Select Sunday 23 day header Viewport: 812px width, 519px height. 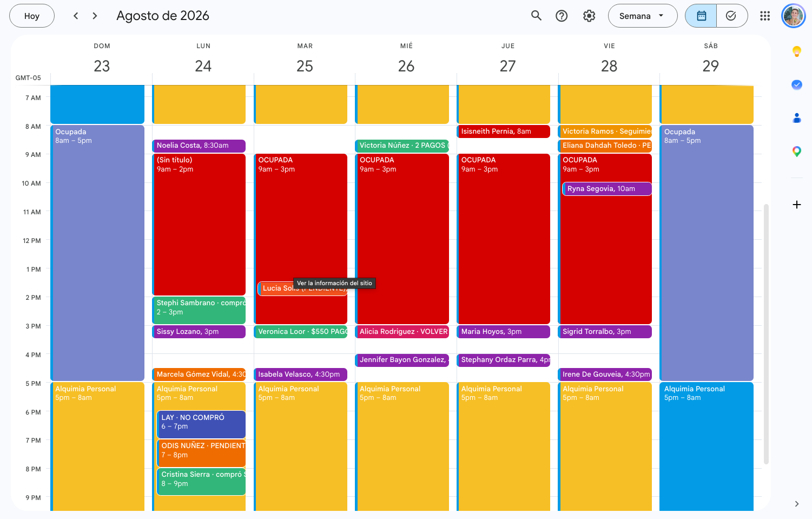pyautogui.click(x=102, y=65)
